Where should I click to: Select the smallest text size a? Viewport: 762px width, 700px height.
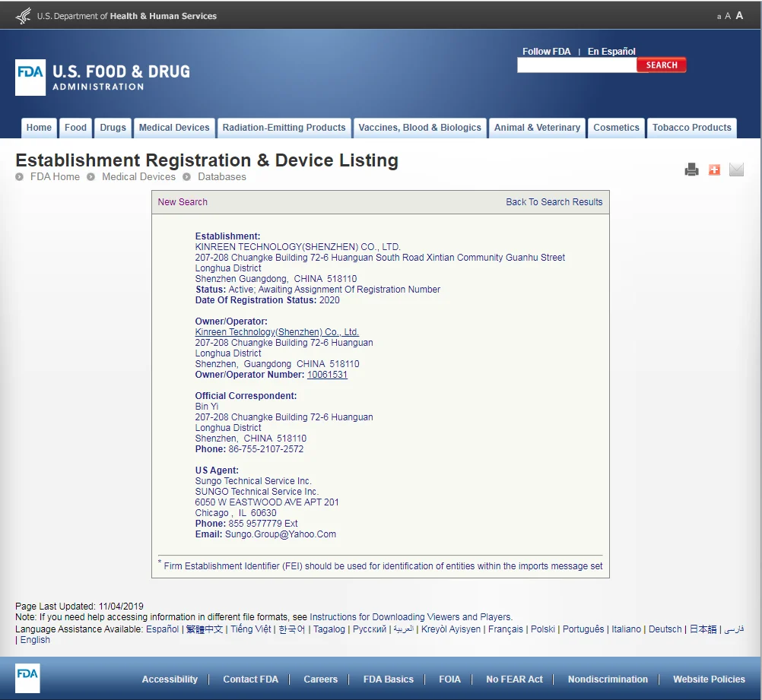pyautogui.click(x=719, y=17)
